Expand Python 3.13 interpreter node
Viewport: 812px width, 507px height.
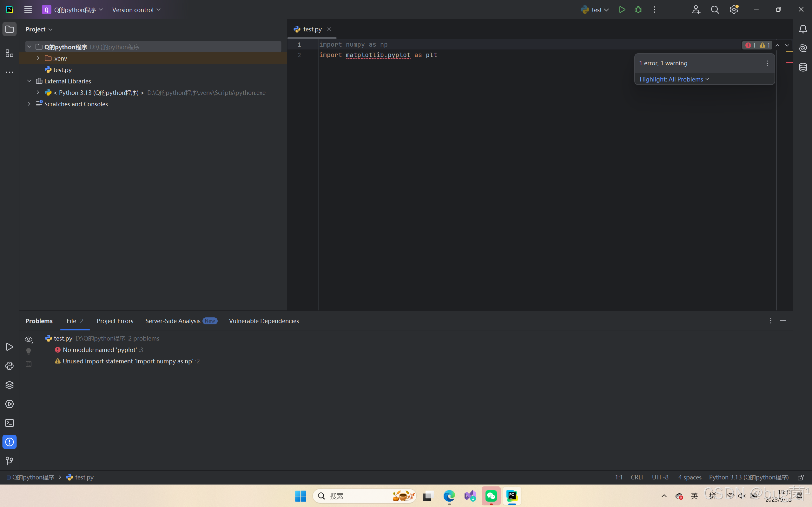pyautogui.click(x=38, y=92)
